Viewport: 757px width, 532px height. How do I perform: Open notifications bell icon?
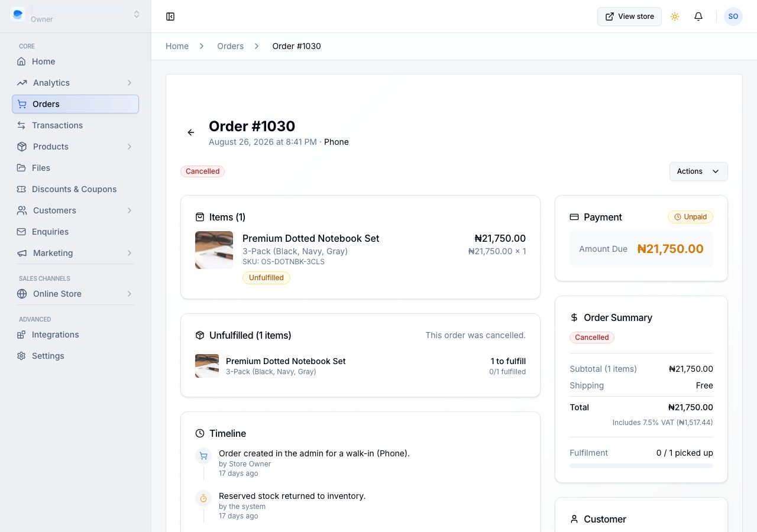tap(698, 17)
